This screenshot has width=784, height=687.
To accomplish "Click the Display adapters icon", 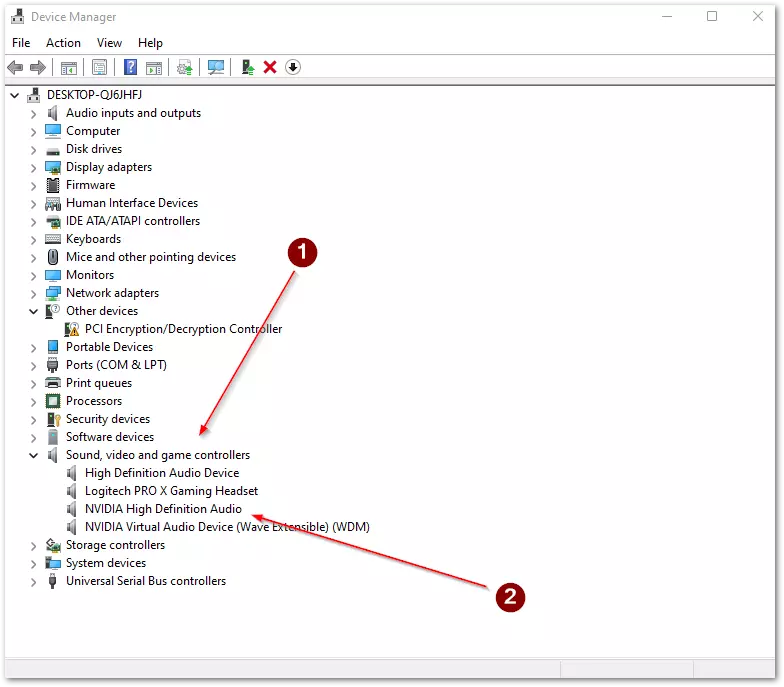I will (x=53, y=167).
